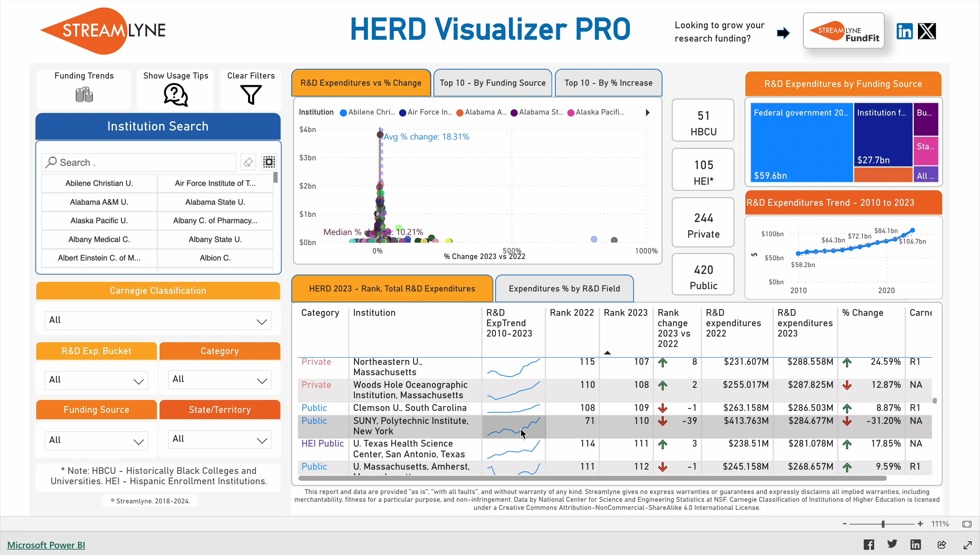The width and height of the screenshot is (980, 555).
Task: Click the select-all icon next to eraser
Action: [269, 162]
